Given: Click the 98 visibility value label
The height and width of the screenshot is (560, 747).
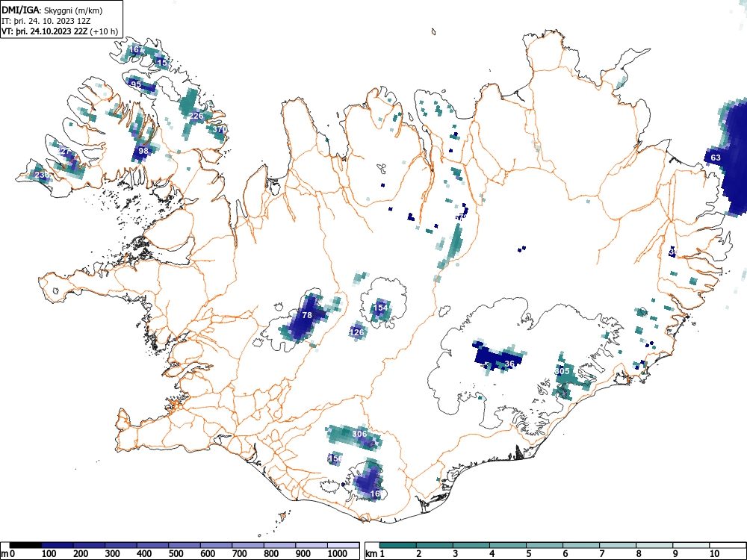Looking at the screenshot, I should [x=143, y=151].
